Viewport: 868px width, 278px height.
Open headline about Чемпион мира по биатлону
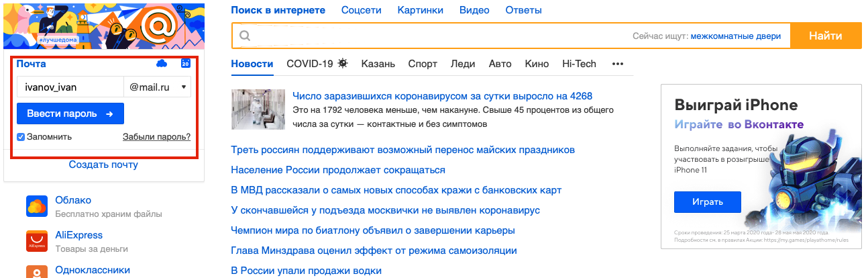[x=373, y=230]
